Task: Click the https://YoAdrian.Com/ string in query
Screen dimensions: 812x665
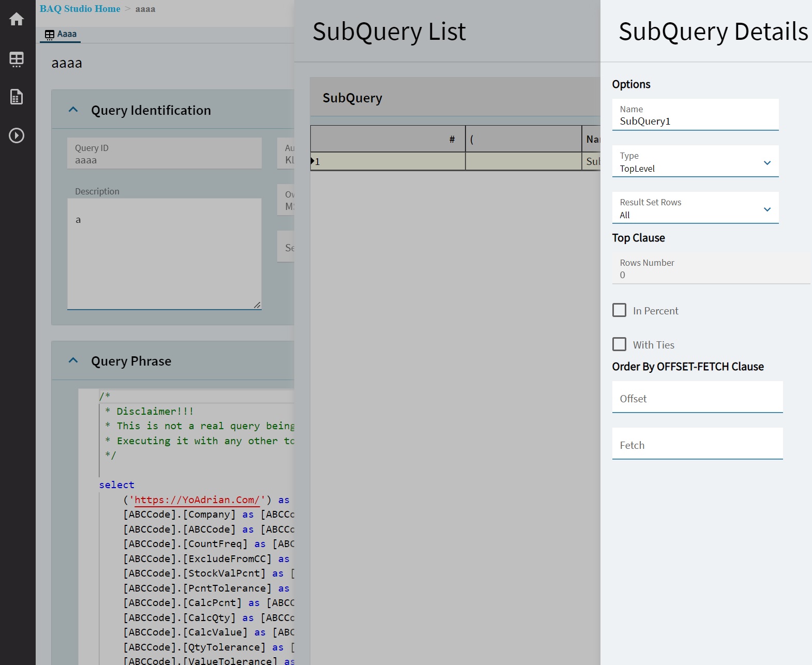Action: 197,500
